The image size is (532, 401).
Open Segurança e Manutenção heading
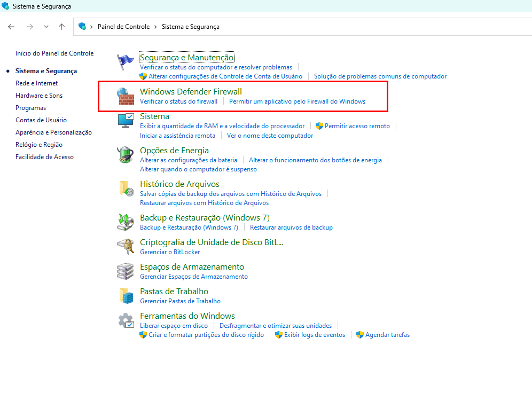pos(186,57)
